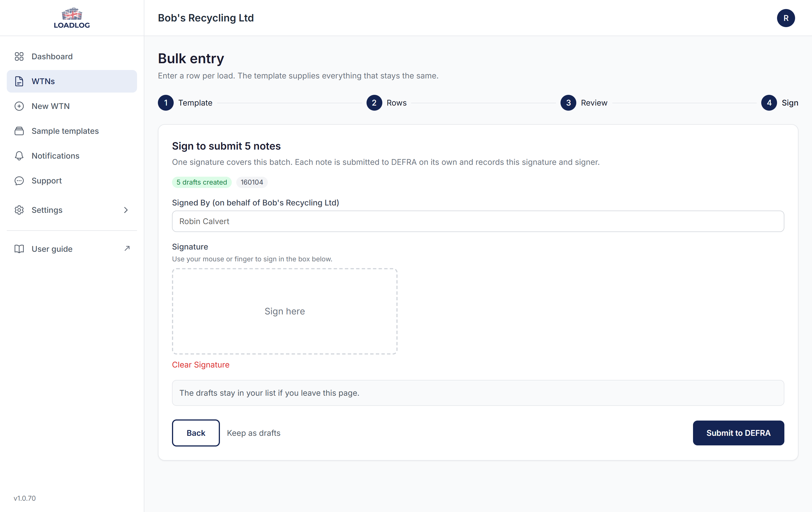Choose Keep as drafts
Viewport: 812px width, 512px height.
click(x=253, y=433)
